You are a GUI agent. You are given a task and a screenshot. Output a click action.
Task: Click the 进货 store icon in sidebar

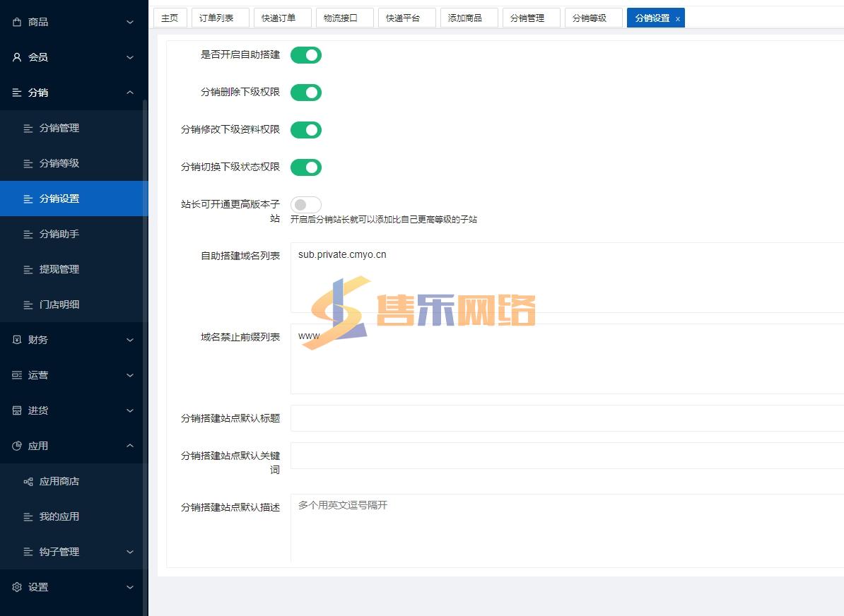click(x=17, y=410)
